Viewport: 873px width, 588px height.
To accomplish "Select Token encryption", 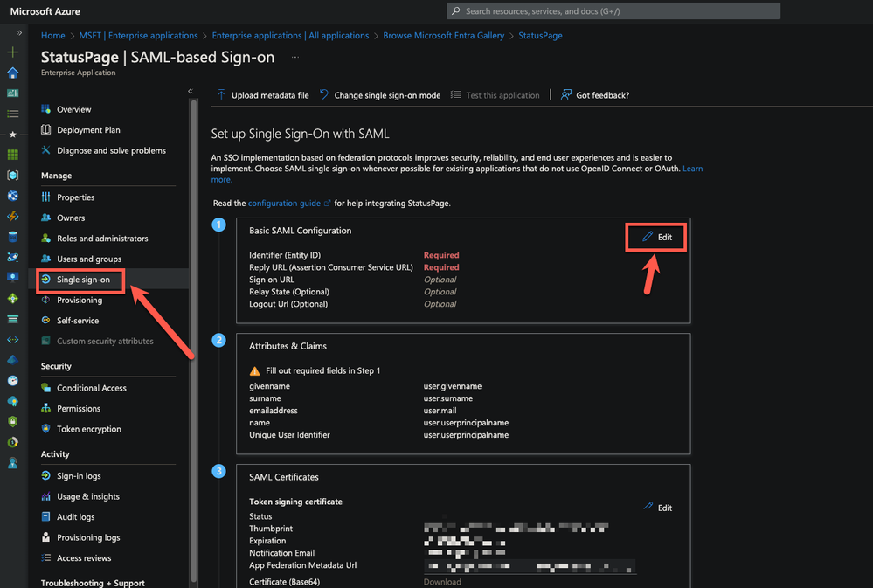I will click(88, 429).
